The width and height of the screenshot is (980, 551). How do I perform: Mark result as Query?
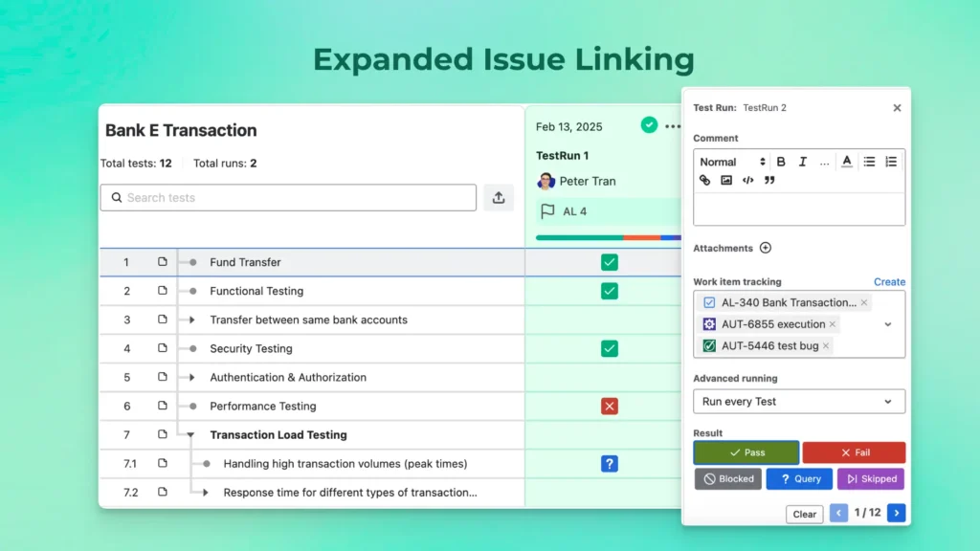point(799,478)
